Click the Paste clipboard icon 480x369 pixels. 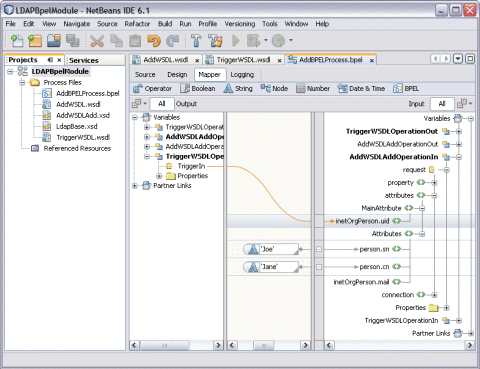[135, 41]
